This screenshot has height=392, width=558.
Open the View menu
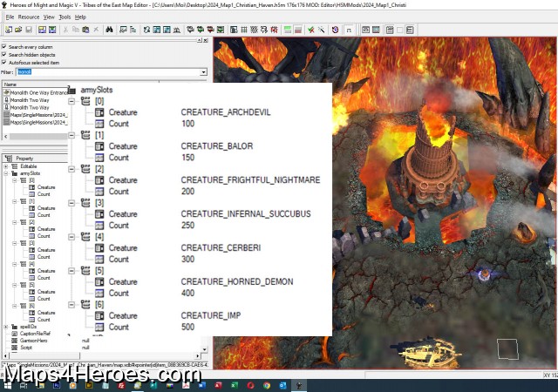tap(49, 17)
